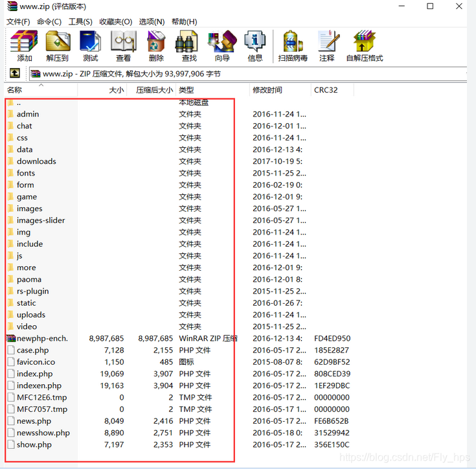Select the favicon.ico file icon
The width and height of the screenshot is (476, 469).
coord(11,361)
